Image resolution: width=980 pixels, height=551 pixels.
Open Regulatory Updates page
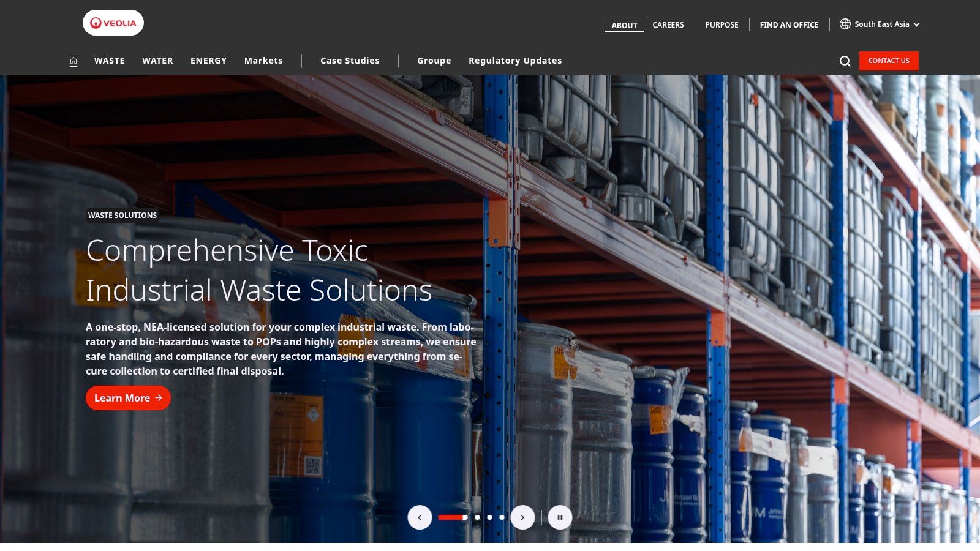point(515,61)
